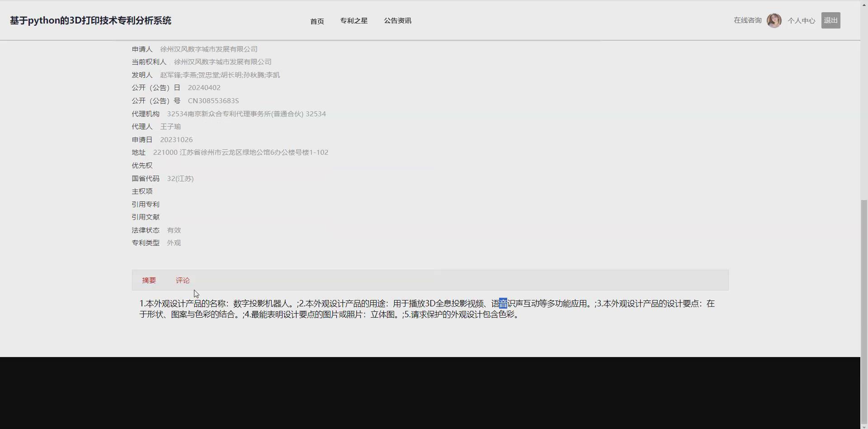This screenshot has height=429, width=868.
Task: Click the highlighted 音 character in abstract
Action: [x=503, y=304]
